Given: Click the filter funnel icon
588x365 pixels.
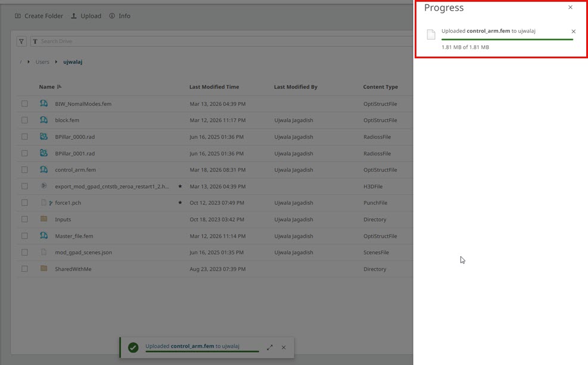Looking at the screenshot, I should pyautogui.click(x=21, y=42).
